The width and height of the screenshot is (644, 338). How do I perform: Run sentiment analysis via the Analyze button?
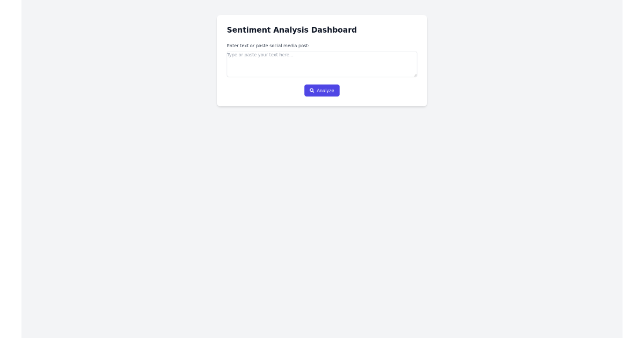tap(322, 90)
